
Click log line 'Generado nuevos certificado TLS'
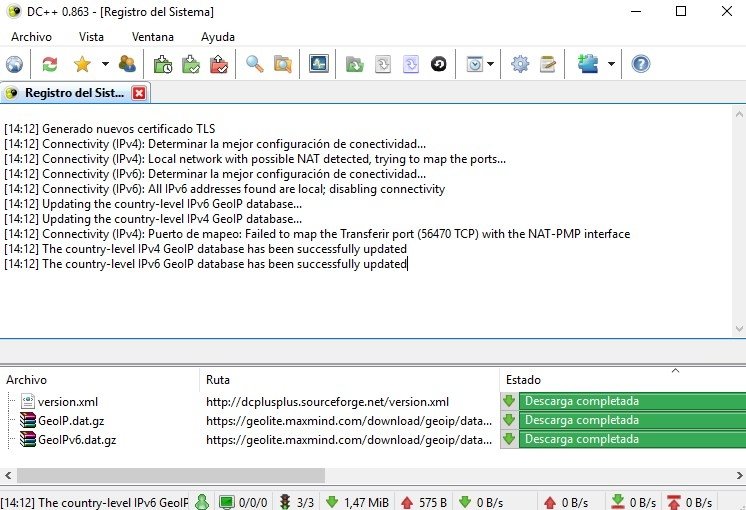109,129
